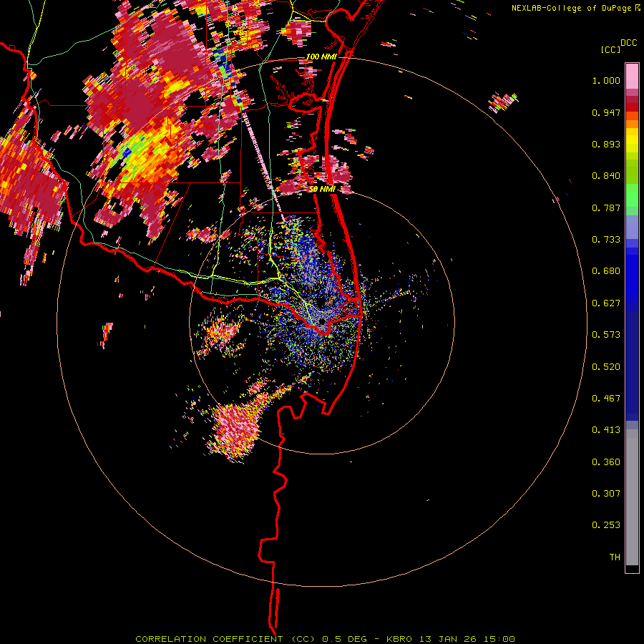Pick the gray color bar segment

coord(632,497)
